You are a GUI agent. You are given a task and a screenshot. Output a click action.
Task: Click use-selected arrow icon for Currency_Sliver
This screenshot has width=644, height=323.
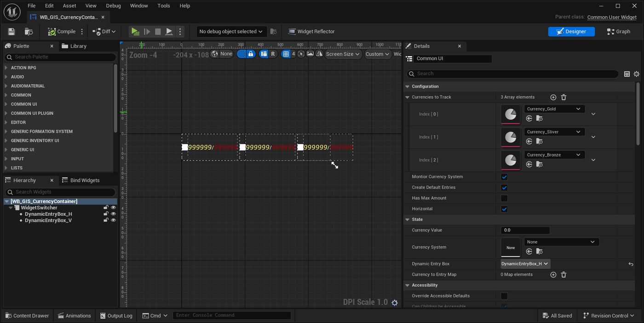pos(529,141)
